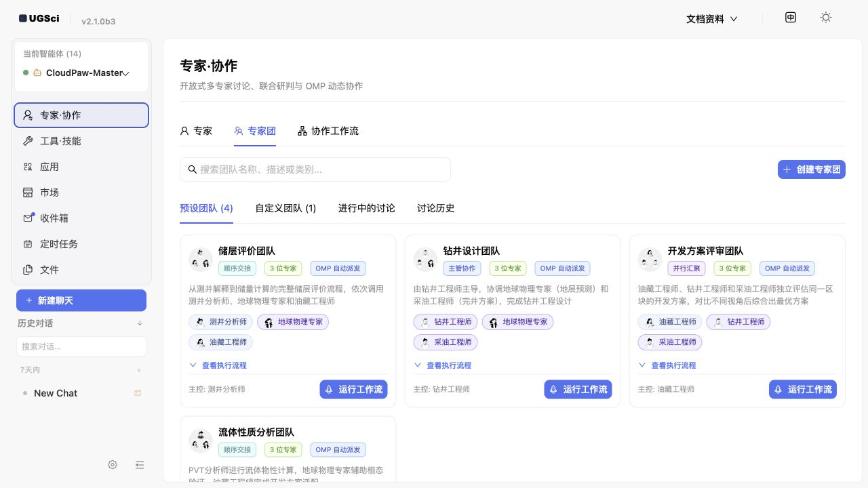
Task: Expand 查看执行流程 in 开发方案评审团队 card
Action: click(667, 365)
